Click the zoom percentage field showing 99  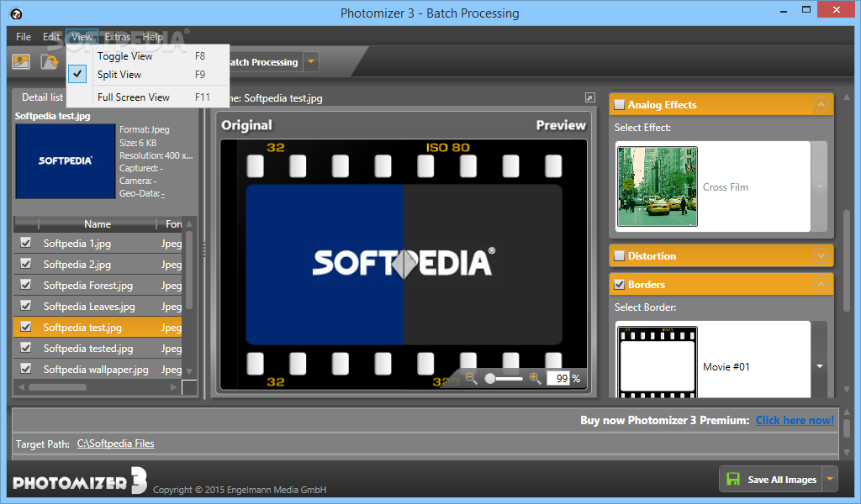click(x=558, y=378)
